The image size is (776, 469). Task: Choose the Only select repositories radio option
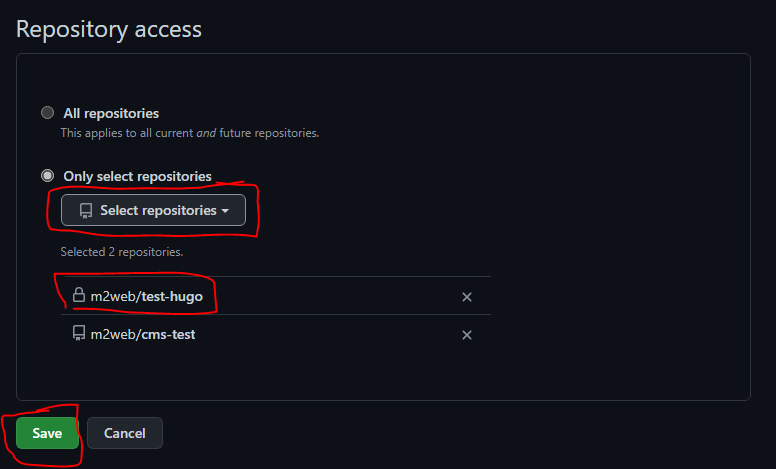[48, 176]
